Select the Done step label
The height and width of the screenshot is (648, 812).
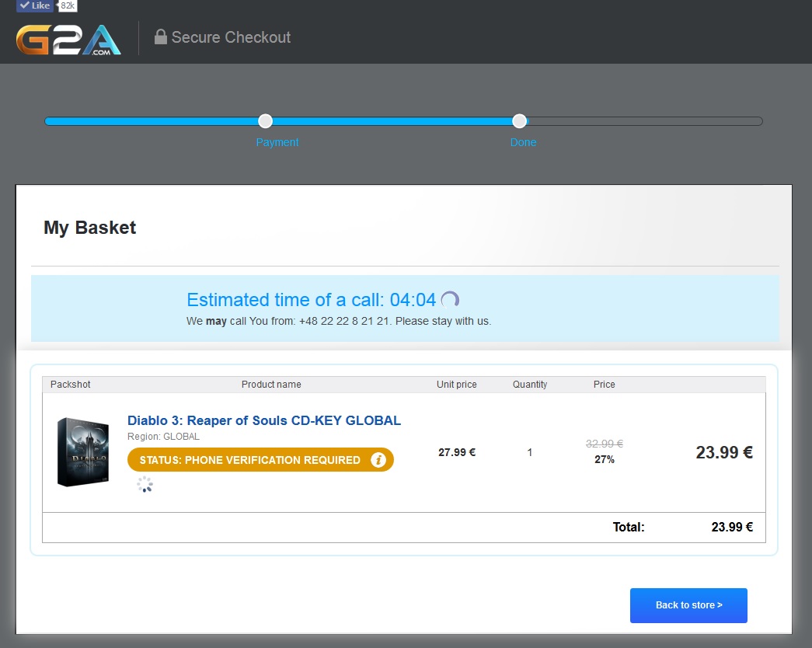(523, 142)
